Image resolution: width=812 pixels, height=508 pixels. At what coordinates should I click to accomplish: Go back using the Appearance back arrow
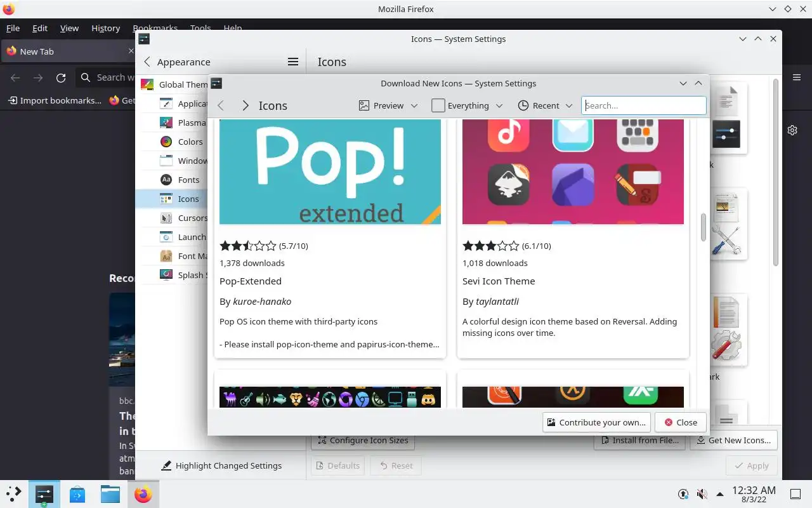(x=147, y=62)
